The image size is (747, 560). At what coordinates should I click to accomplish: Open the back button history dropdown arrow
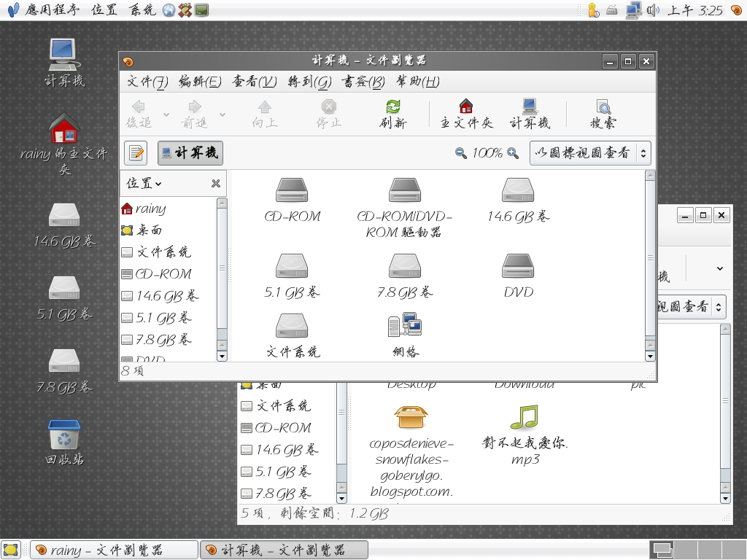pos(166,114)
